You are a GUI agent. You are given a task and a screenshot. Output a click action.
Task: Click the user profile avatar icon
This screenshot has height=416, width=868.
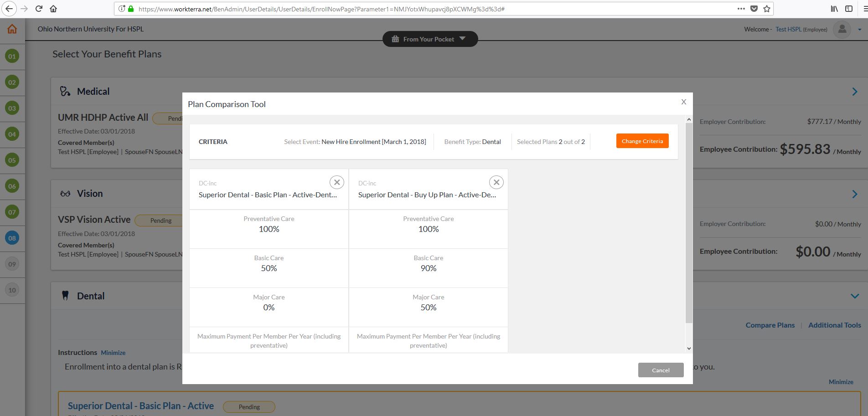point(842,30)
